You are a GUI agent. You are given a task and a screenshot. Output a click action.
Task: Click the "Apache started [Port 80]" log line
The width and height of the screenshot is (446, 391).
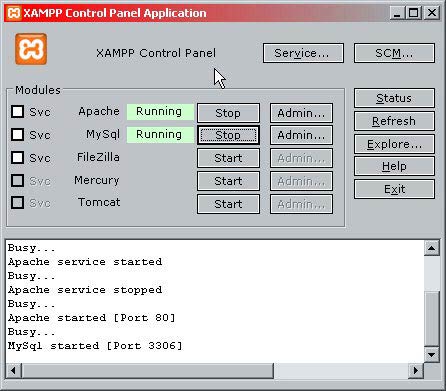[x=92, y=318]
